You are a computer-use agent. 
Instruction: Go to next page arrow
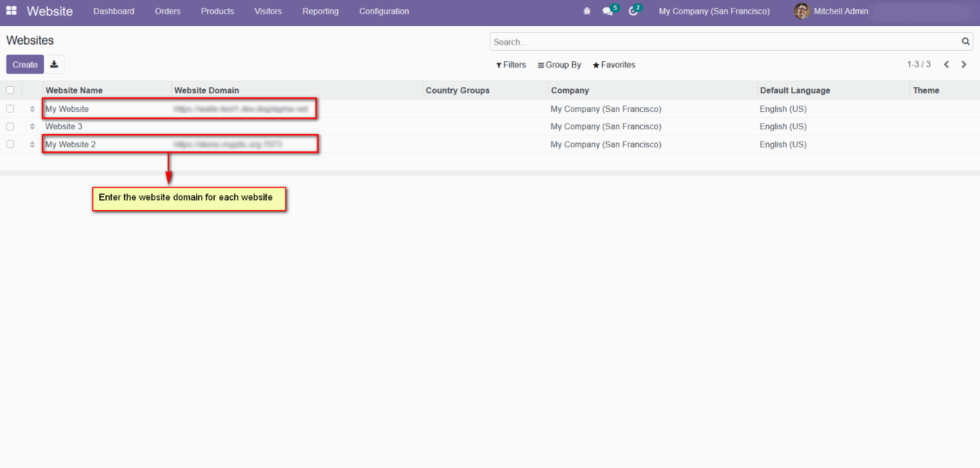coord(964,65)
